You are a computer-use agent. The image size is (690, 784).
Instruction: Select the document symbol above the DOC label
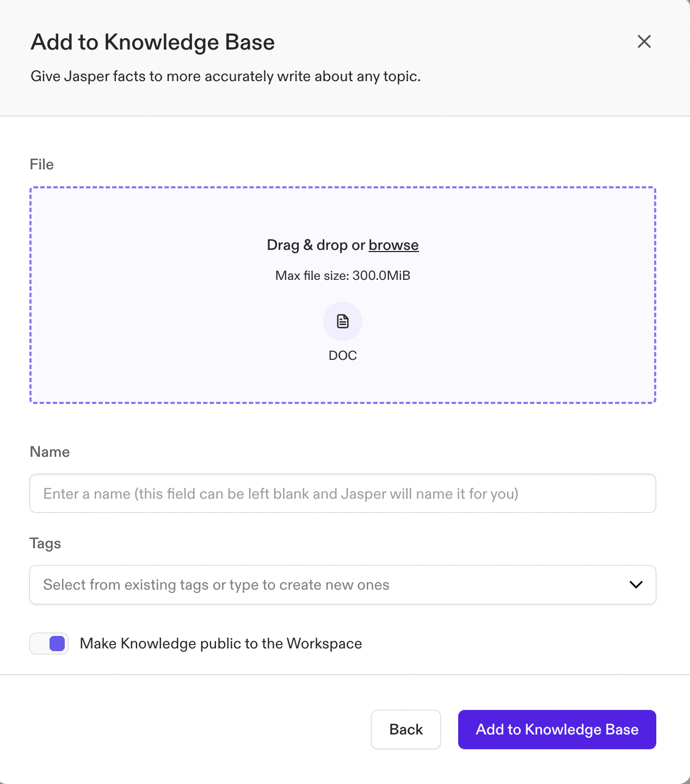[342, 321]
